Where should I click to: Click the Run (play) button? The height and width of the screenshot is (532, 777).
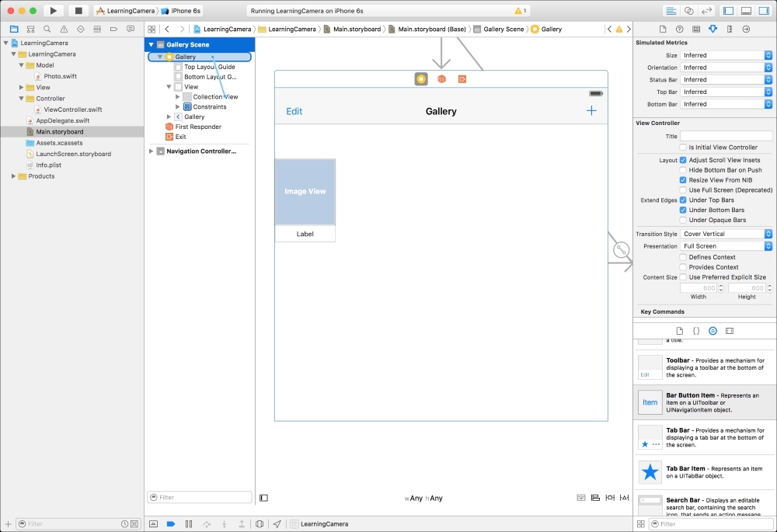[54, 11]
